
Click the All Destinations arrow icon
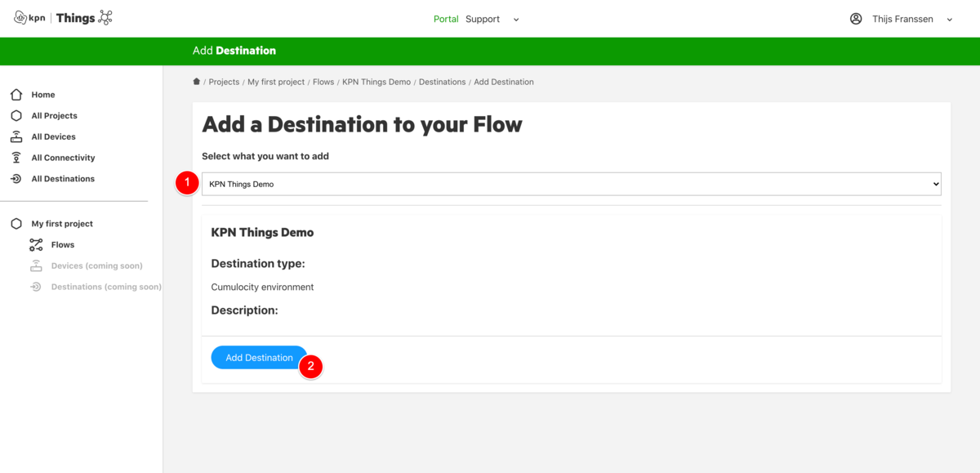pyautogui.click(x=16, y=179)
